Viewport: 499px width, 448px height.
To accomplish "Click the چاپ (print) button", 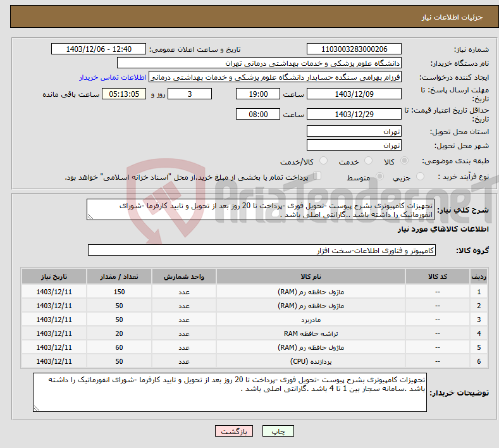I will [278, 431].
